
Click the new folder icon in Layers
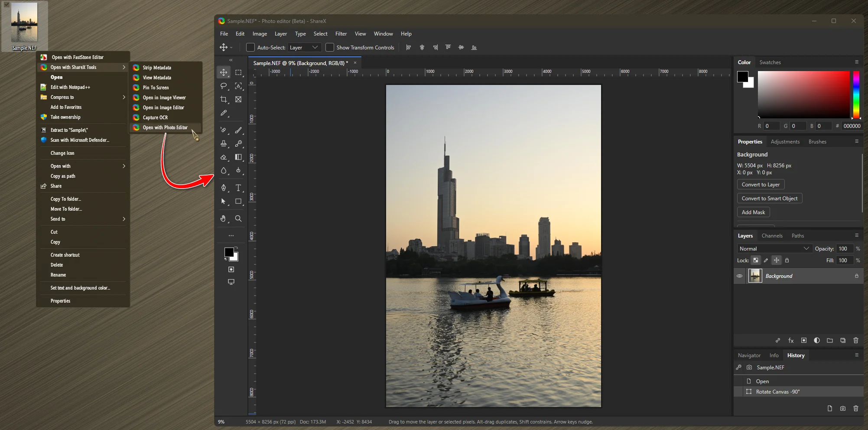click(830, 340)
